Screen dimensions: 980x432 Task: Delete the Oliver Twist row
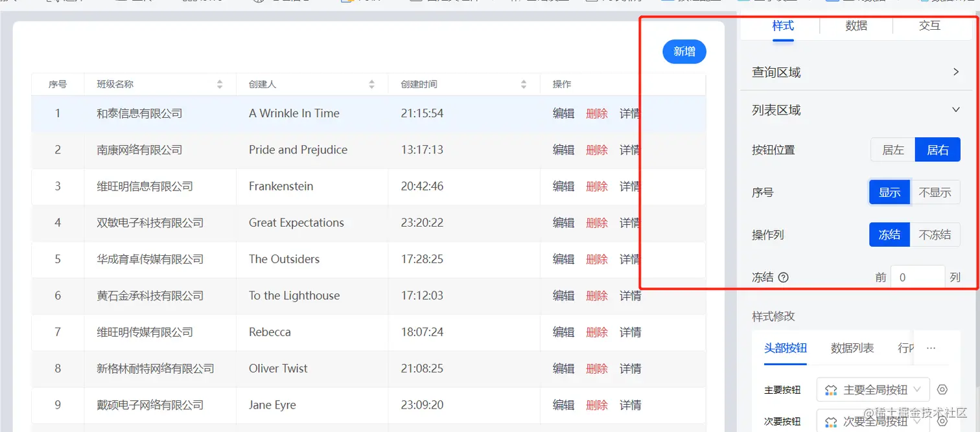[597, 369]
